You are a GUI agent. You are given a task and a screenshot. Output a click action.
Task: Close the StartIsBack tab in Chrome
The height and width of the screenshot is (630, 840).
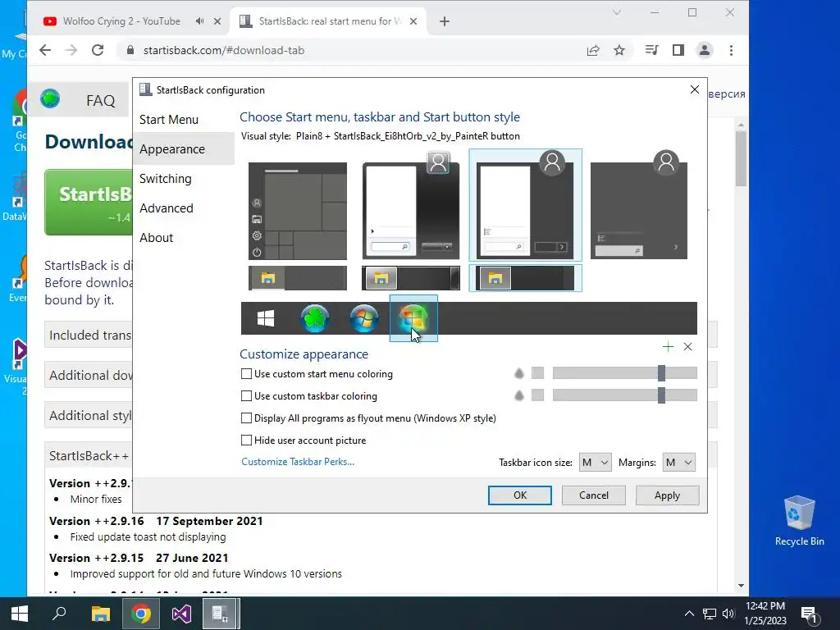(x=413, y=21)
